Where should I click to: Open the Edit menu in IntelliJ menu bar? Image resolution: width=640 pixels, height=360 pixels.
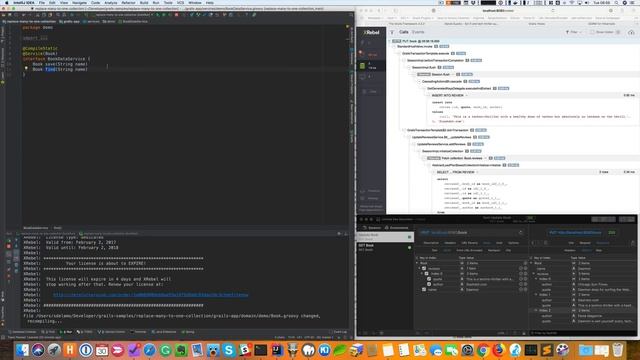(52, 2)
